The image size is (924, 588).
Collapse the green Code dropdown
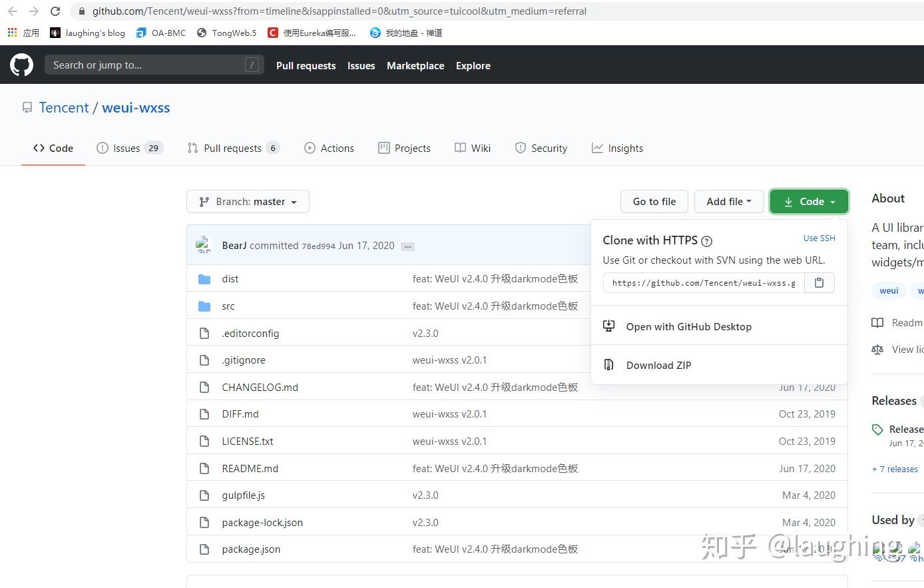(x=809, y=202)
